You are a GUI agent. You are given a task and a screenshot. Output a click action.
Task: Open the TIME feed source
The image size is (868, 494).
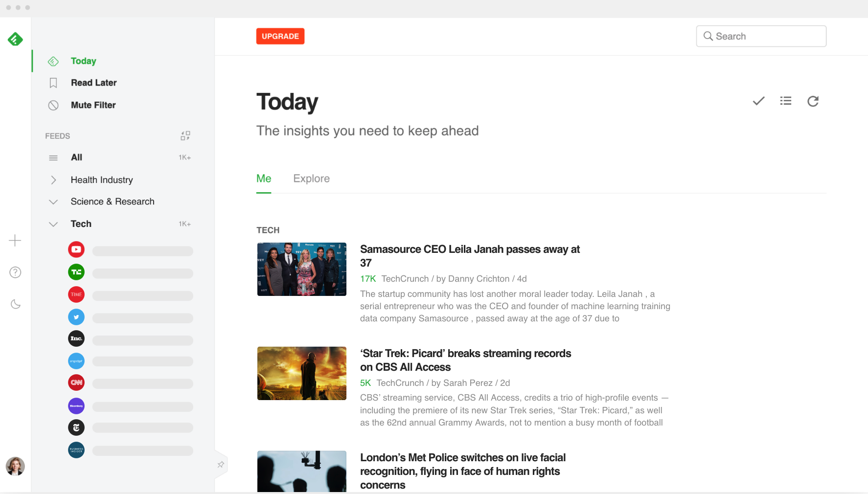tap(76, 294)
